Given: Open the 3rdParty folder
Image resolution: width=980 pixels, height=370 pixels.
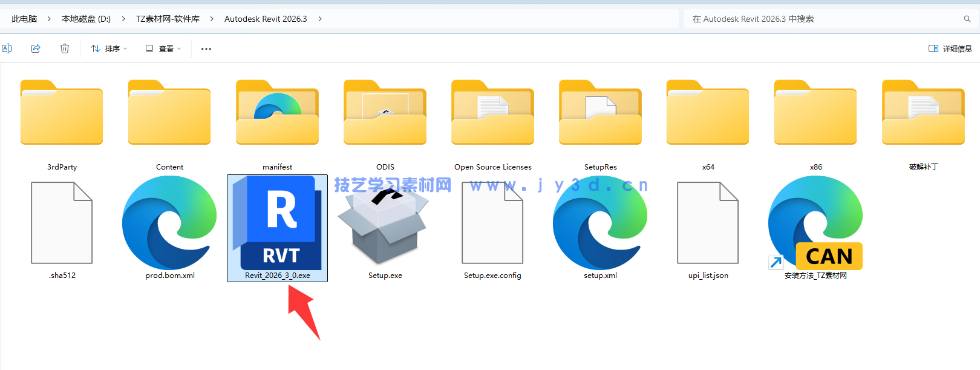Looking at the screenshot, I should point(62,113).
